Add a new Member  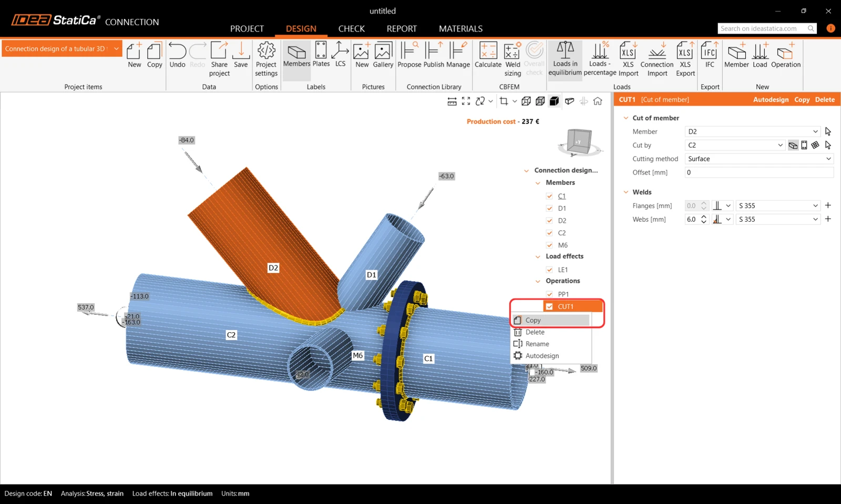[x=736, y=55]
